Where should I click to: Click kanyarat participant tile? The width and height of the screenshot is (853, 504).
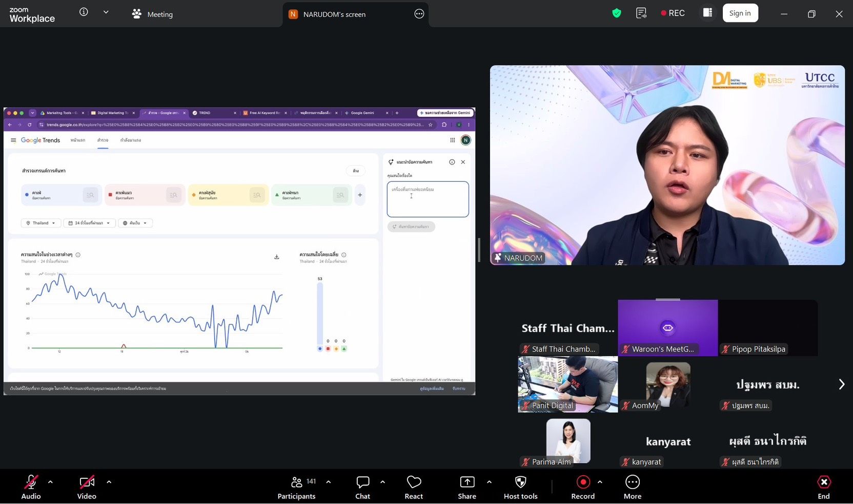pyautogui.click(x=668, y=440)
